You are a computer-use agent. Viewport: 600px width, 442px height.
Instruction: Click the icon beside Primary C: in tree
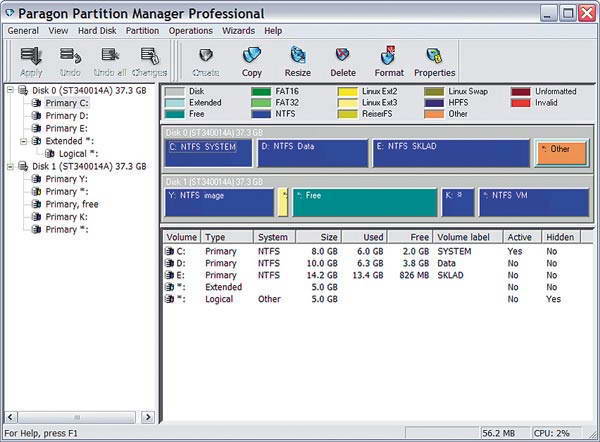[x=36, y=103]
